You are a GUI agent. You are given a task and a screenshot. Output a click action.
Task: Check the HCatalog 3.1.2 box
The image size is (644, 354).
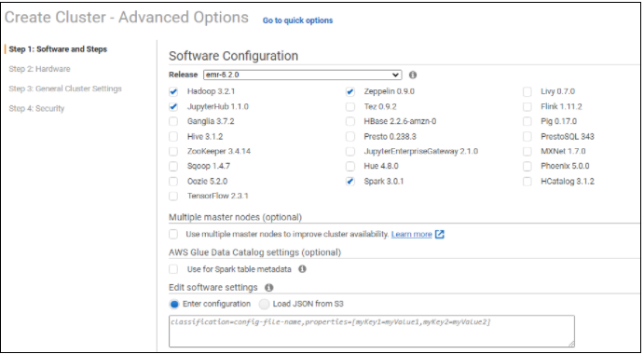coord(527,181)
